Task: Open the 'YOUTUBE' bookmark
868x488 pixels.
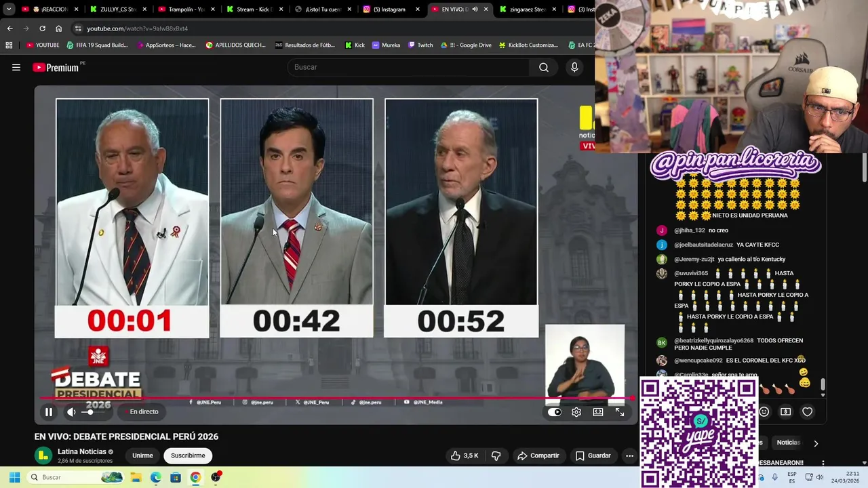Action: (x=43, y=45)
